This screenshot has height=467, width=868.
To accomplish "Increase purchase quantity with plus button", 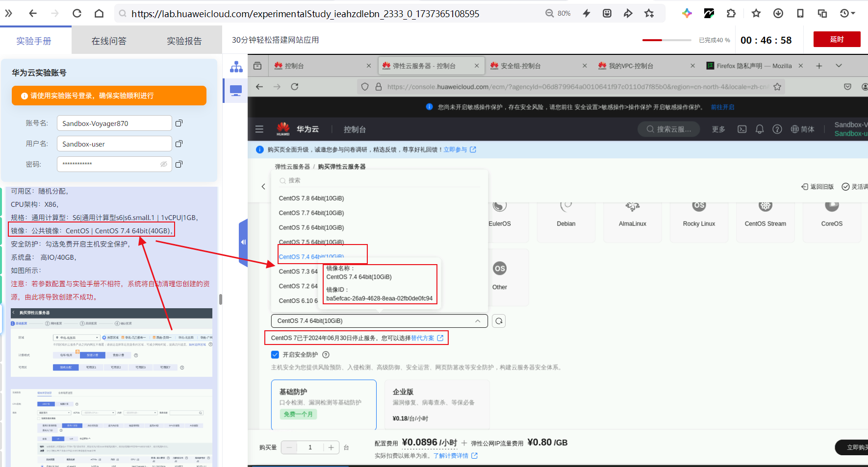I will 331,447.
